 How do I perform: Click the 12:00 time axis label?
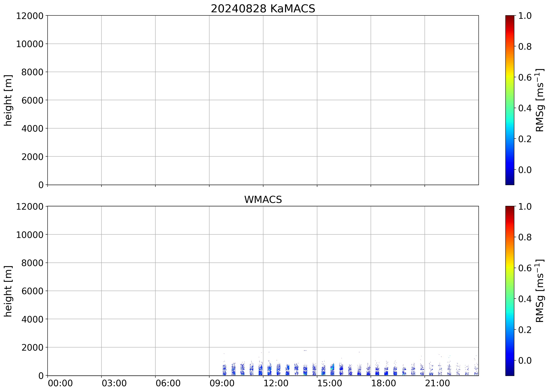point(276,383)
